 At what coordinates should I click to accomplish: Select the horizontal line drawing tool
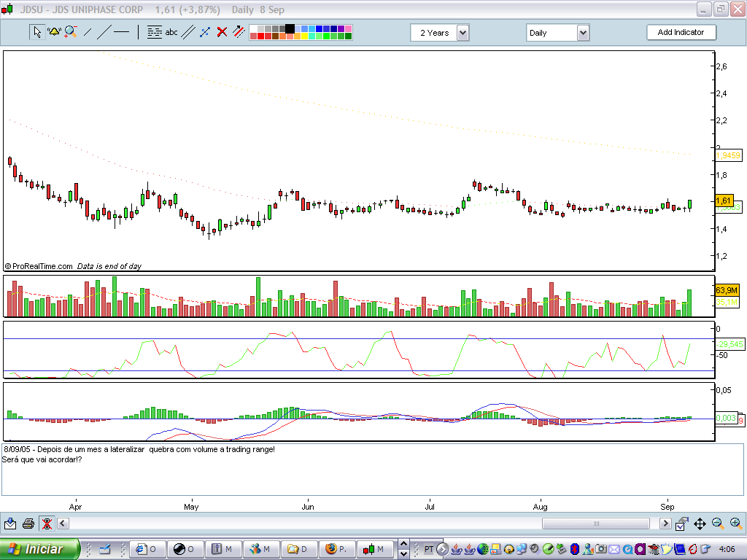(x=122, y=32)
